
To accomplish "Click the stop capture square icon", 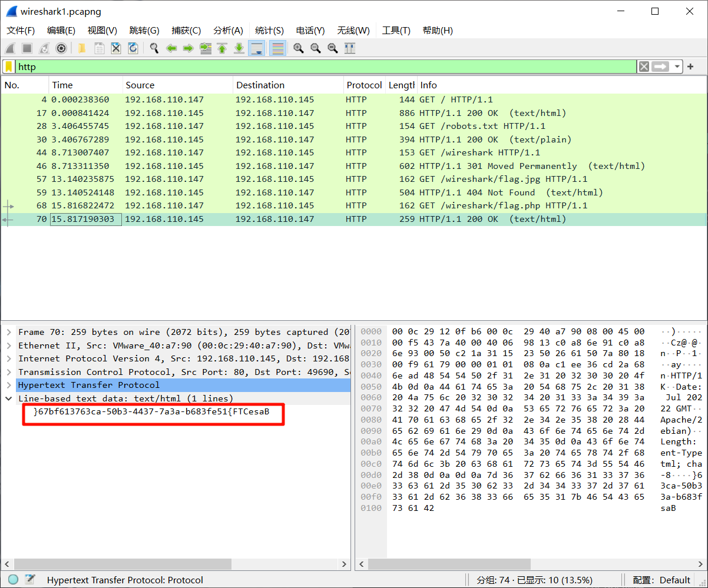I will [27, 48].
